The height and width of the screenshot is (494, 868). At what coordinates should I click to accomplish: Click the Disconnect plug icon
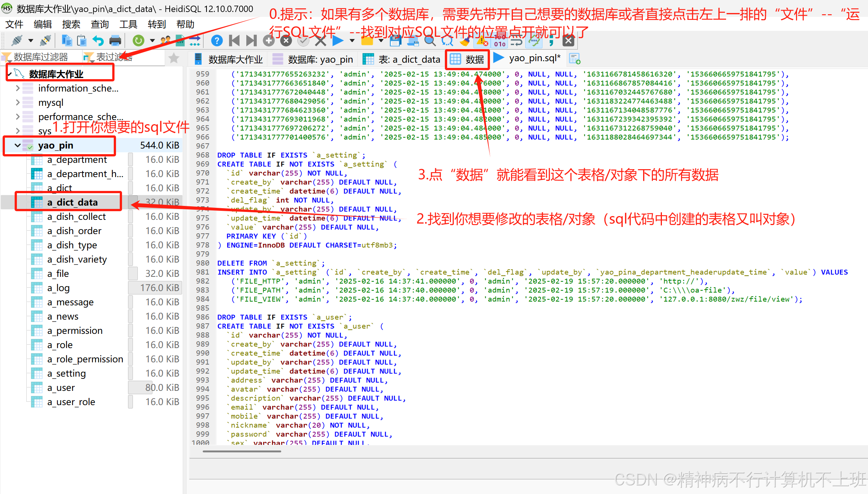[x=46, y=40]
